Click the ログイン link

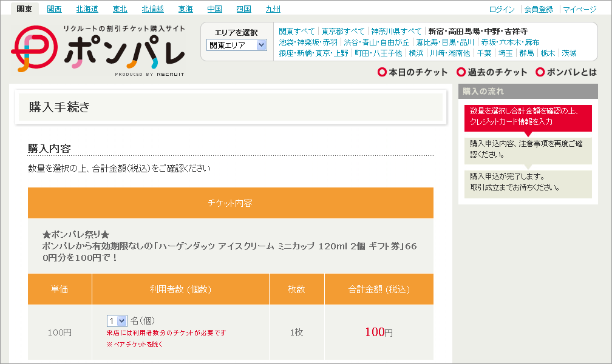pyautogui.click(x=502, y=9)
